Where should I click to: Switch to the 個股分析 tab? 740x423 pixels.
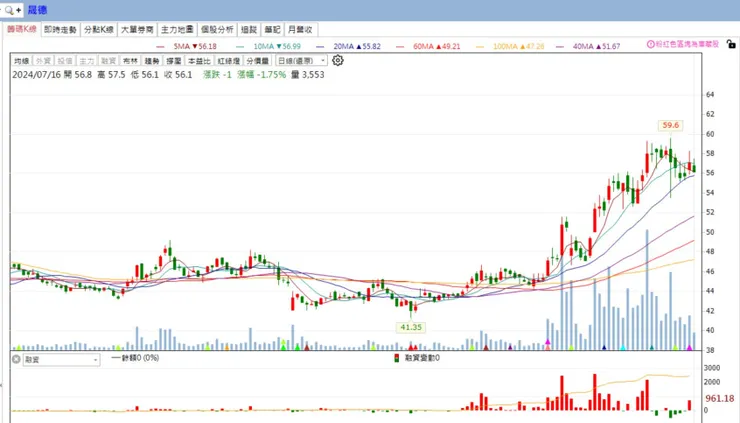click(217, 29)
